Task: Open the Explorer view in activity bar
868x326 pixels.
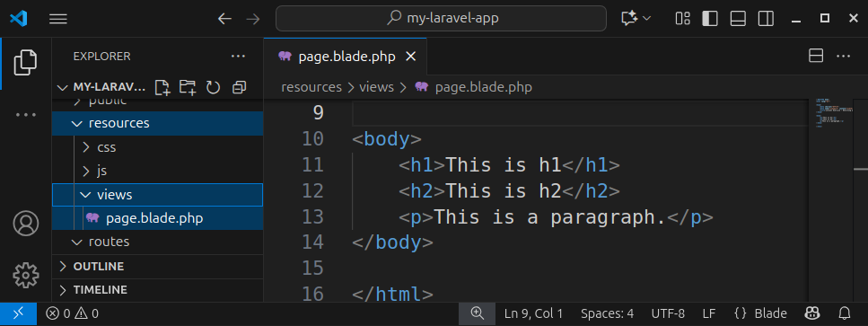Action: point(25,62)
